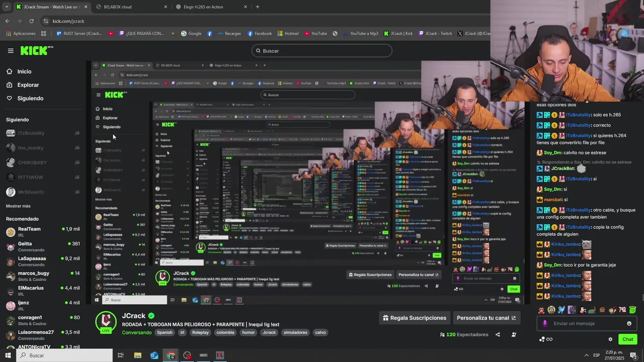Click the JCrack LIVE avatar
This screenshot has width=644, height=362.
[106, 322]
